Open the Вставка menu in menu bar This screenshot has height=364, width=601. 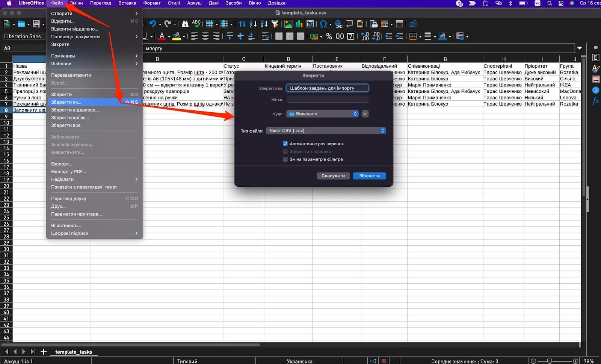[127, 3]
